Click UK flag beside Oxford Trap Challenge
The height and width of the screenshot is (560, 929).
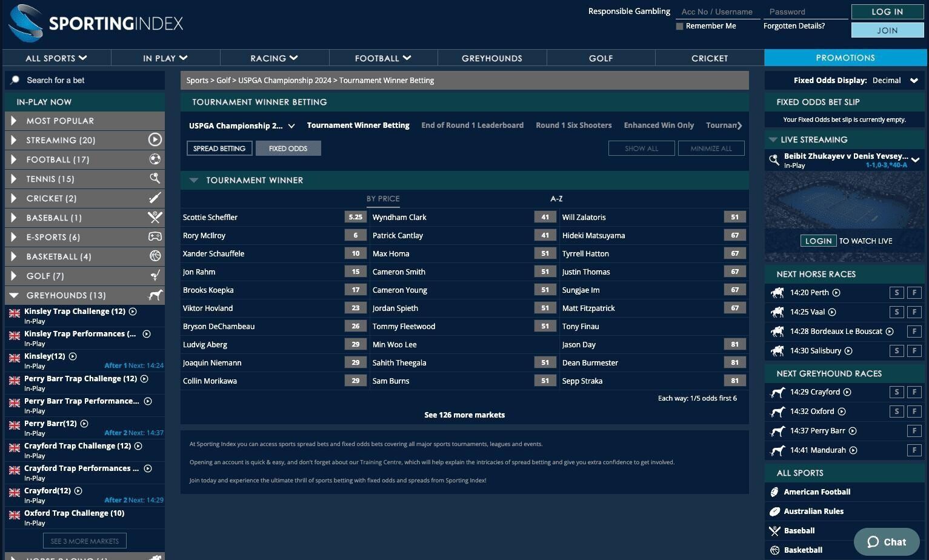point(15,515)
